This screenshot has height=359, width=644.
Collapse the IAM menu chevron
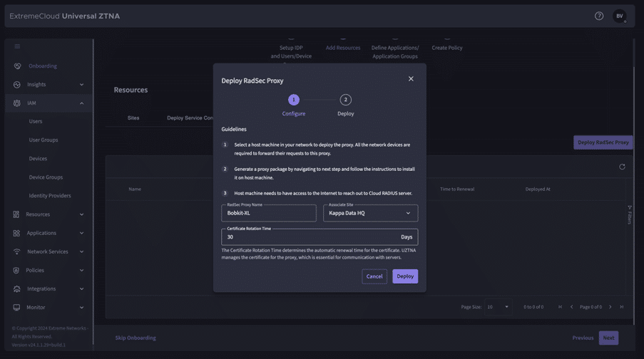point(81,103)
